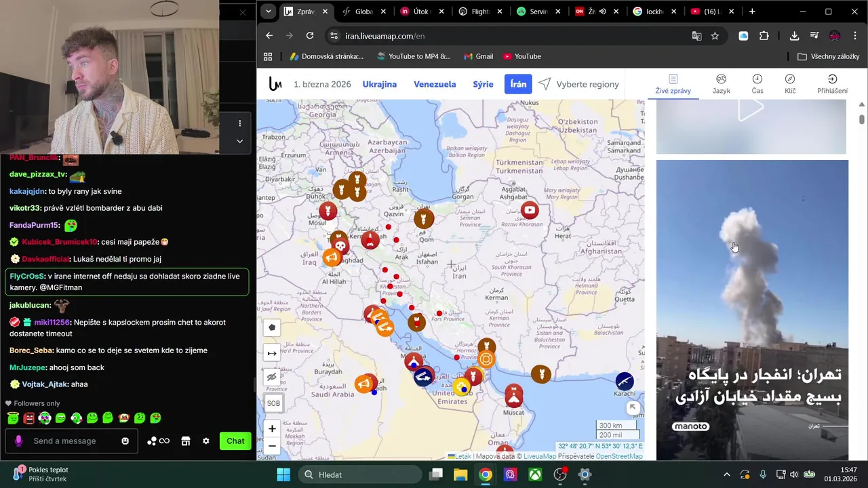
Task: Open the Živé zprávy news panel
Action: click(x=673, y=84)
